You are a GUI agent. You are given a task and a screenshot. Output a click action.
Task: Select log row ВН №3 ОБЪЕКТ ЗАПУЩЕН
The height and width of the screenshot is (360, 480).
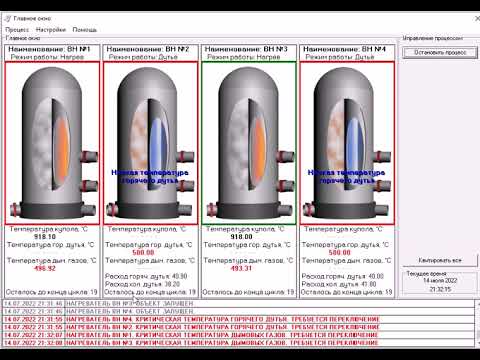tap(238, 303)
